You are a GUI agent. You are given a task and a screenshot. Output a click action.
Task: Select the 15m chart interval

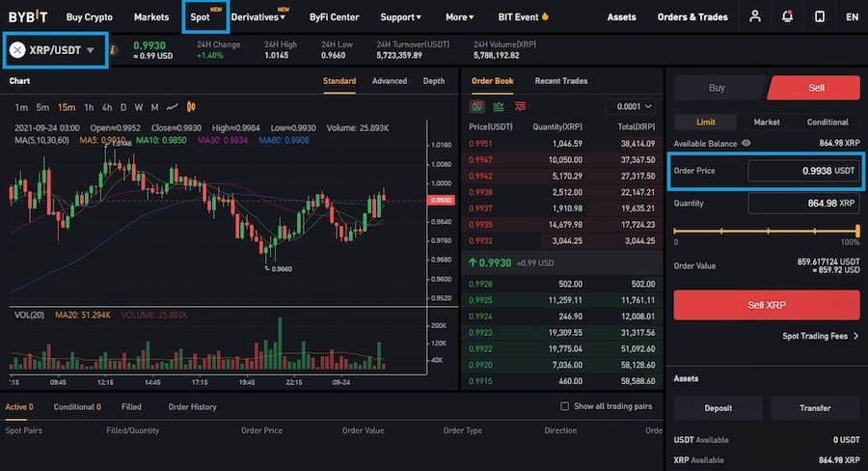pos(67,107)
